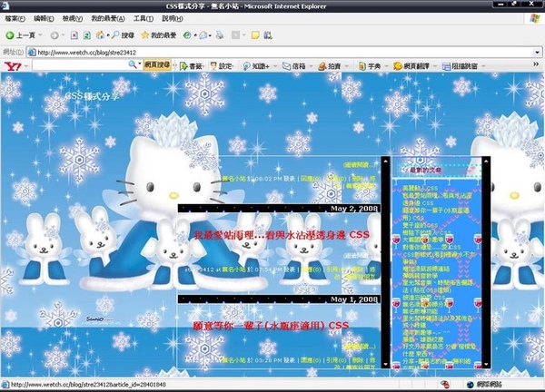Image resolution: width=545 pixels, height=392 pixels.
Task: Open Yahoo Mail (信箱) button
Action: [x=294, y=65]
